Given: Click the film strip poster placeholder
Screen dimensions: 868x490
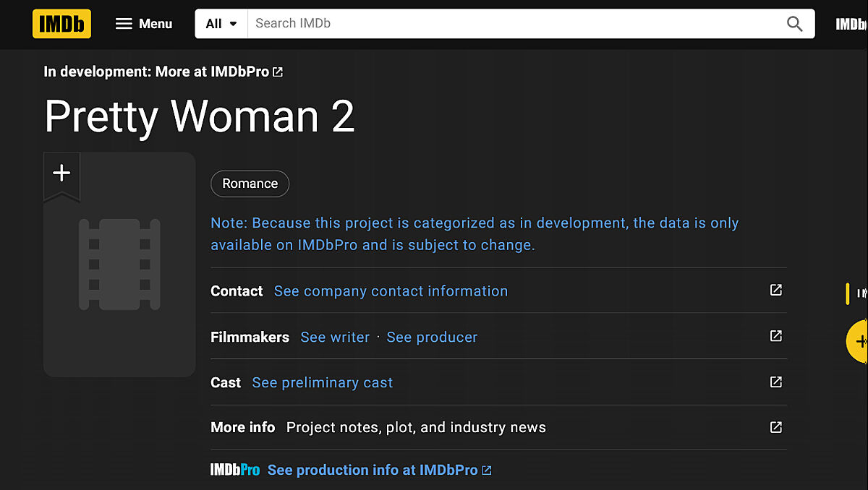Looking at the screenshot, I should coord(119,265).
